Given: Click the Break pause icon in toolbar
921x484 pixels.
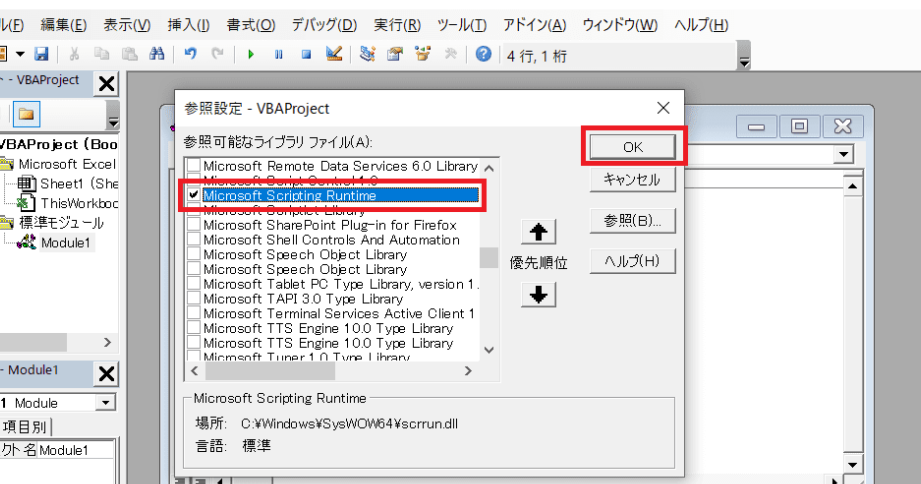Looking at the screenshot, I should pos(278,55).
